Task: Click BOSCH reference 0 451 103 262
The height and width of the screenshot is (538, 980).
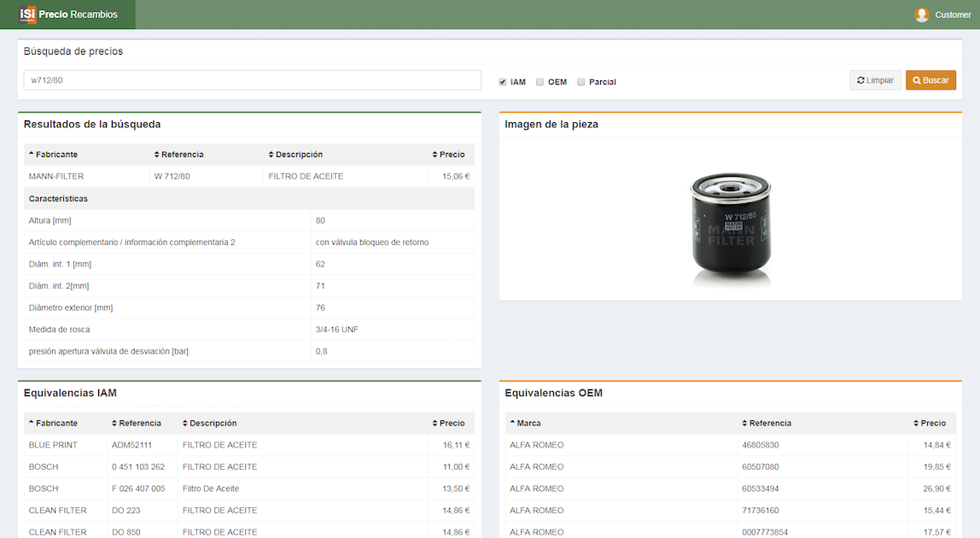Action: [x=138, y=466]
